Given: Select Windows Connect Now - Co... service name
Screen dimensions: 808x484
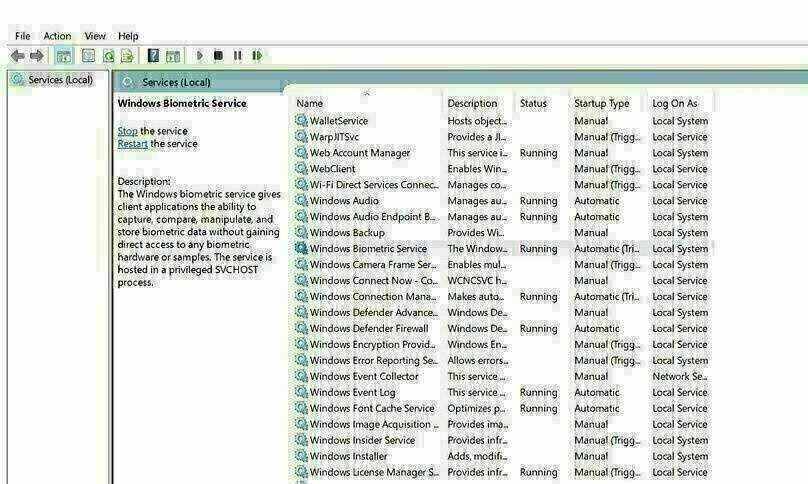Looking at the screenshot, I should pos(374,280).
